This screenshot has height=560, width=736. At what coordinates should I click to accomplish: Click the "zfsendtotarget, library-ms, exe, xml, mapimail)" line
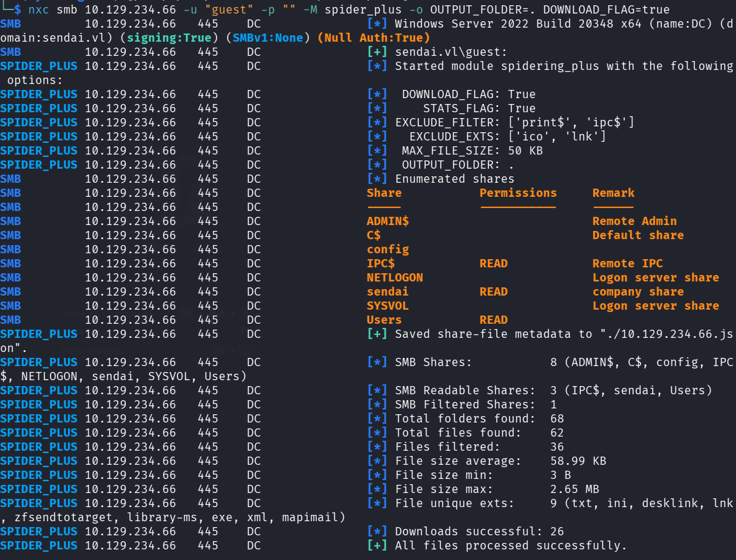(x=180, y=517)
